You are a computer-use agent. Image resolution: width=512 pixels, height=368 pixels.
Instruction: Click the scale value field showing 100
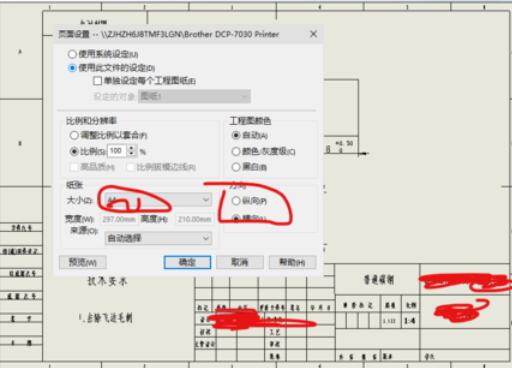pyautogui.click(x=117, y=151)
